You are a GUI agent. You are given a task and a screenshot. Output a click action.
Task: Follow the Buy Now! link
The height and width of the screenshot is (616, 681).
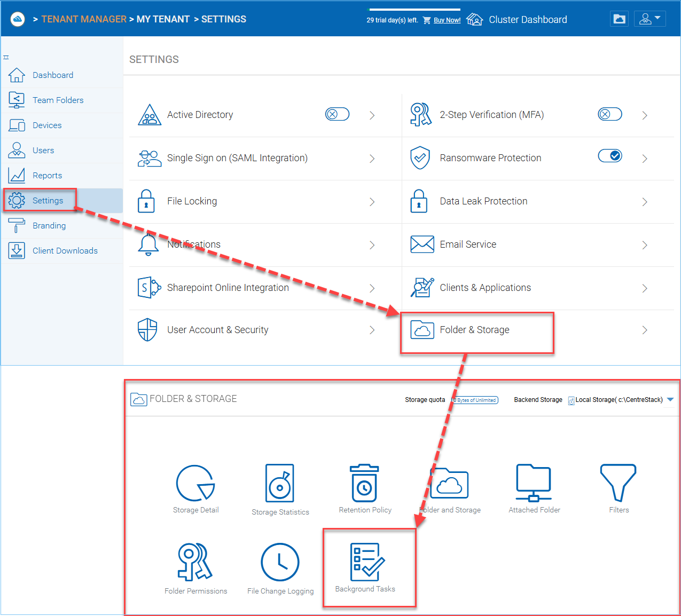(x=447, y=20)
